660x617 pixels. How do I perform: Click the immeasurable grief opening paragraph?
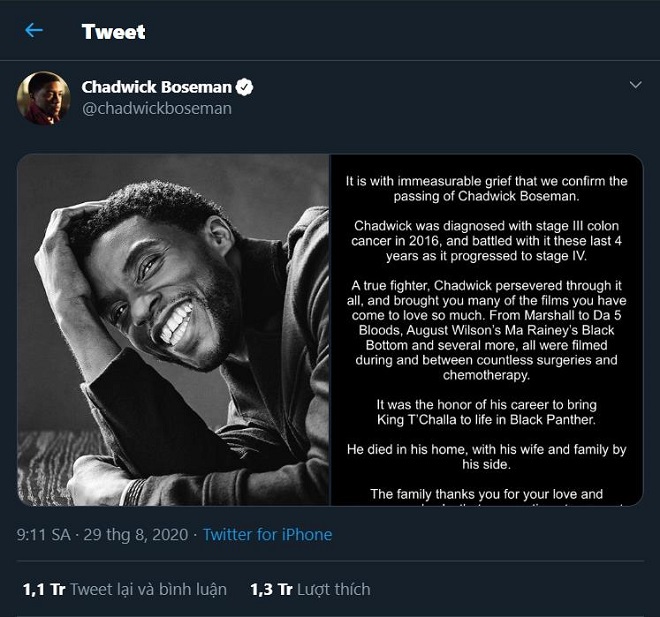click(x=487, y=189)
